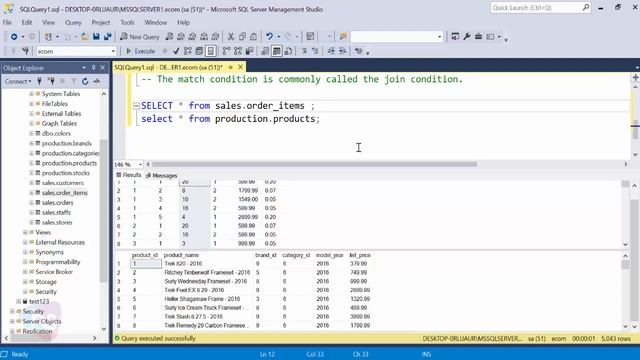Click the Parse checkmark icon
Viewport: 640px width, 360px height.
click(x=176, y=51)
